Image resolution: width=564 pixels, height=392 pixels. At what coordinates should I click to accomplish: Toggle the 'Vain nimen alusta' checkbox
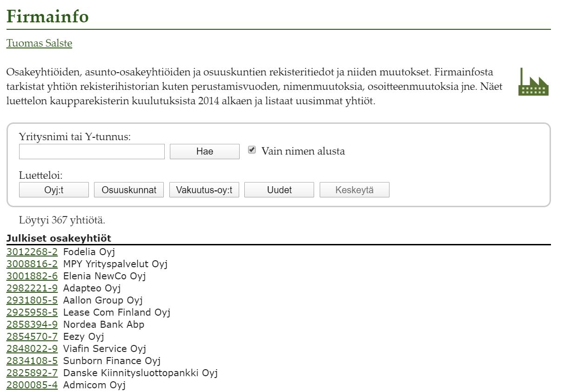[252, 150]
